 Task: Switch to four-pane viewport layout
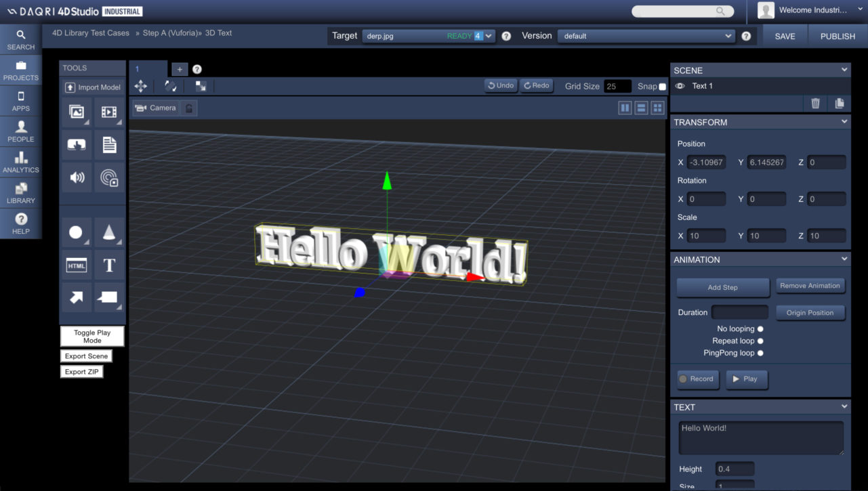(657, 108)
